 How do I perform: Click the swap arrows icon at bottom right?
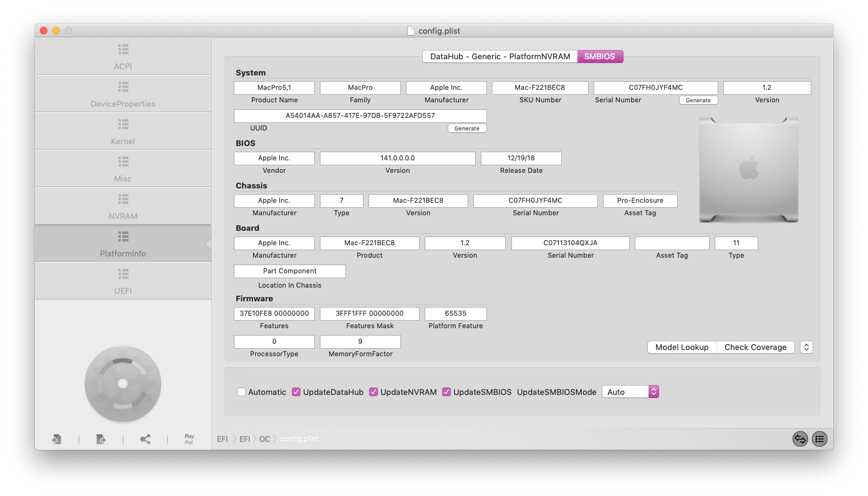[800, 439]
